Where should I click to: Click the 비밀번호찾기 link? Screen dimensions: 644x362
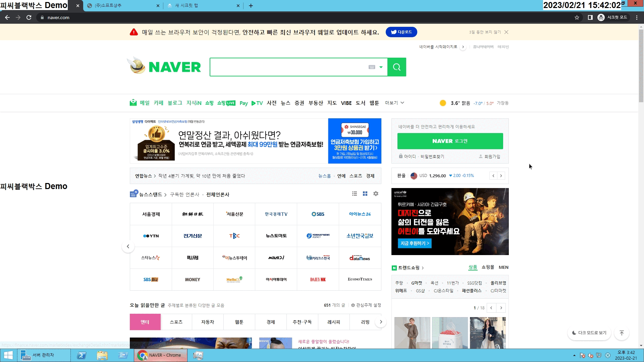click(x=432, y=157)
